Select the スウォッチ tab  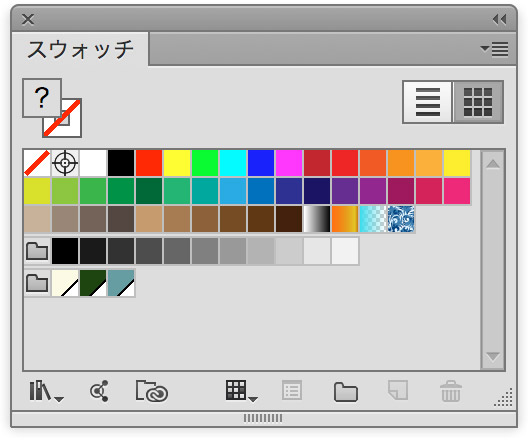coord(80,49)
